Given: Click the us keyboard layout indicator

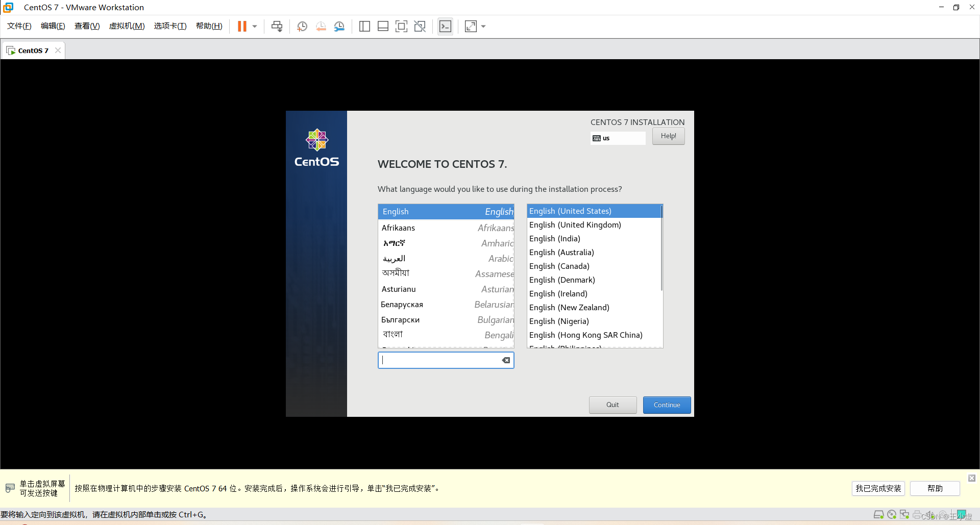Looking at the screenshot, I should point(618,138).
